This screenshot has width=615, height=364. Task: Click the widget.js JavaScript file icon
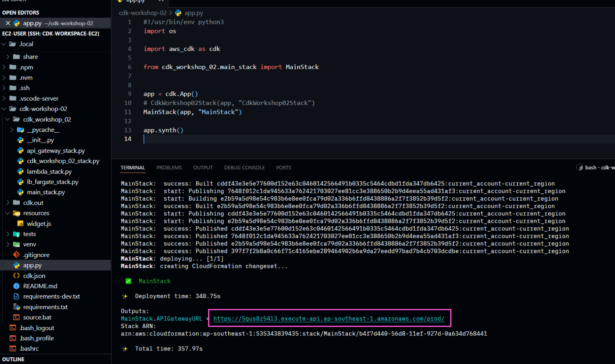(x=20, y=224)
